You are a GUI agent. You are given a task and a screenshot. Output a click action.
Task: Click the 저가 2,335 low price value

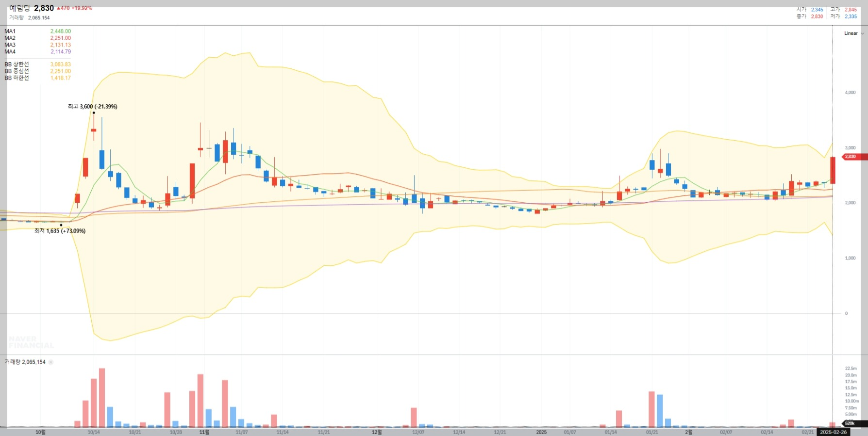click(843, 16)
